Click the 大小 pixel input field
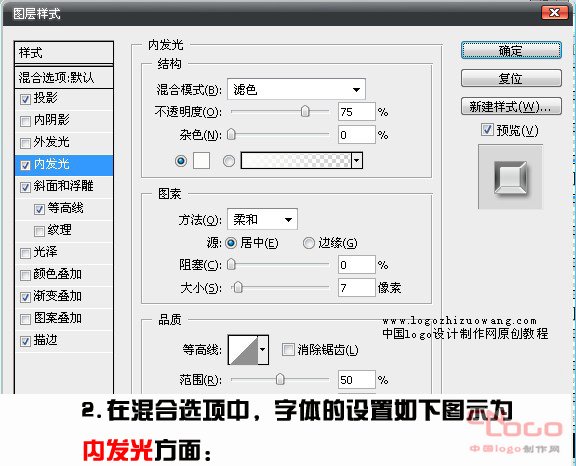Image resolution: width=576 pixels, height=466 pixels. 356,288
